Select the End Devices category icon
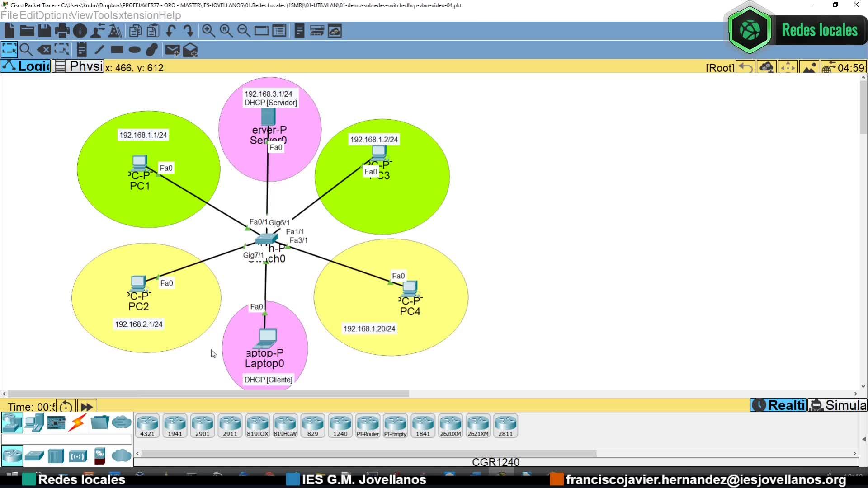 coord(34,423)
